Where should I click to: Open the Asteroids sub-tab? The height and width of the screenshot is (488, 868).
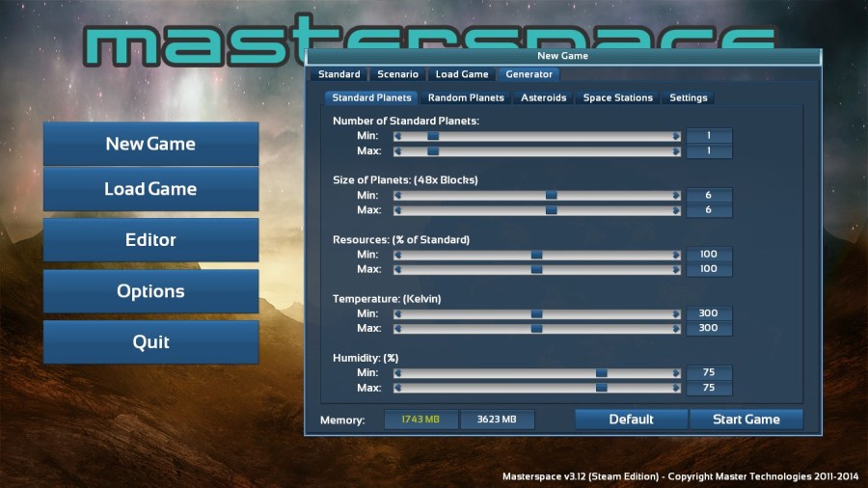click(544, 98)
